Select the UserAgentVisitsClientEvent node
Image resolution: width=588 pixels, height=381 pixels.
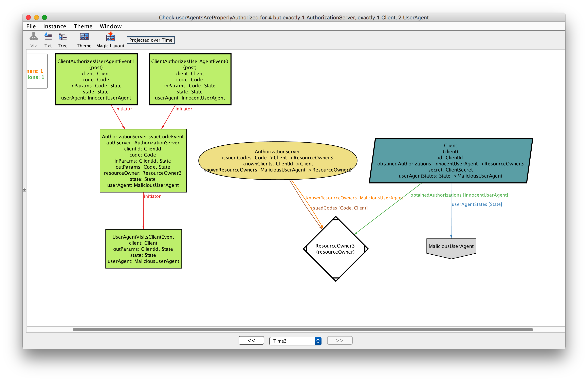144,249
